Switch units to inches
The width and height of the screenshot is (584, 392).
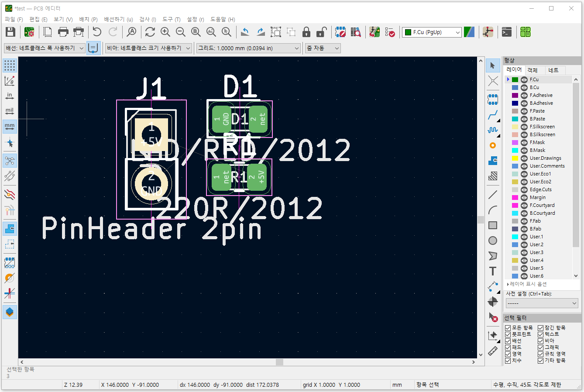[x=10, y=96]
